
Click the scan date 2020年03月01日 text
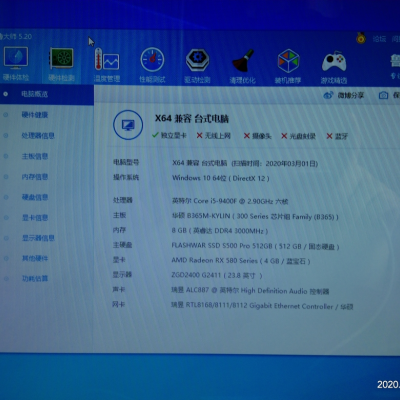pyautogui.click(x=292, y=164)
